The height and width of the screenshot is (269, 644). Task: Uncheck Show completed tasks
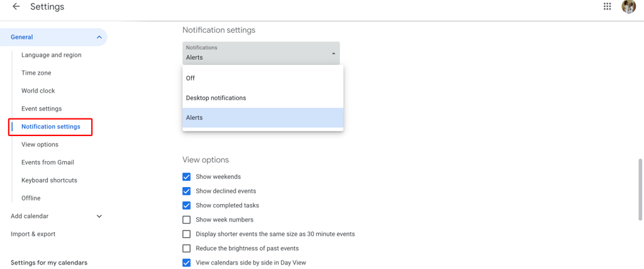tap(186, 205)
